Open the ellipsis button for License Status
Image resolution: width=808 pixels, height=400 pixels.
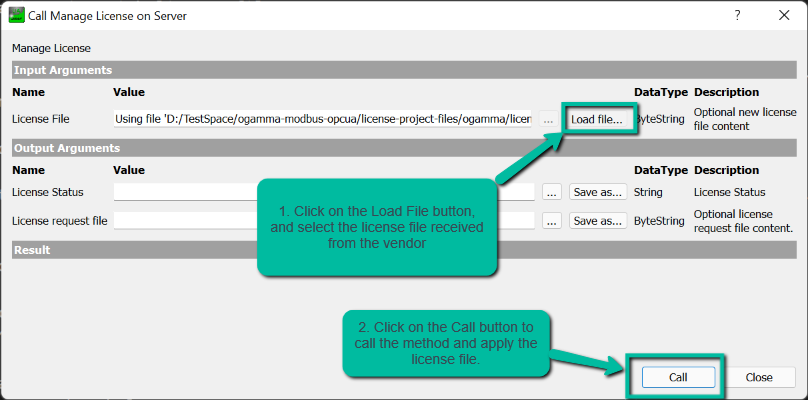pos(551,192)
